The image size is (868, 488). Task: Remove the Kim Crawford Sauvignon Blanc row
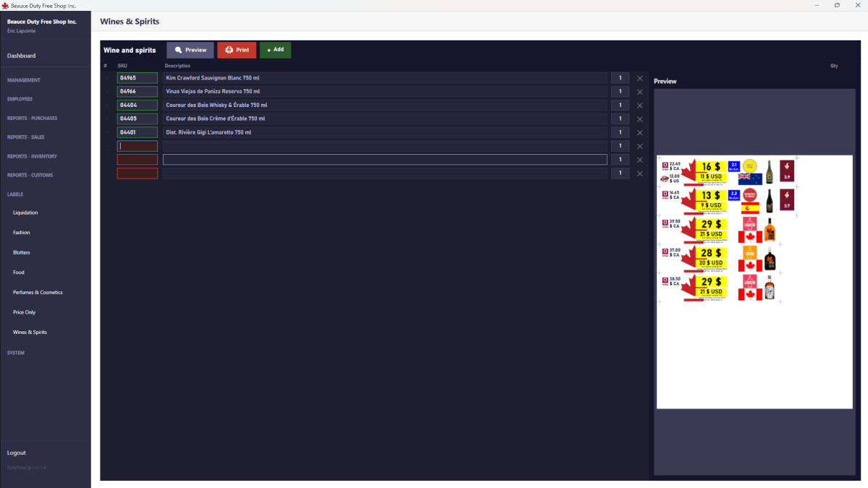point(639,78)
